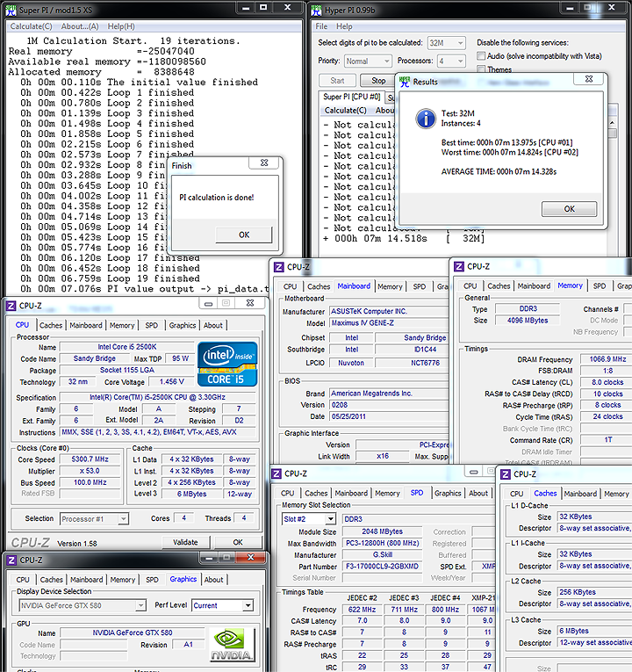Open the Slot #2 memory slot dropdown
Viewport: 632px width, 672px height.
(308, 519)
